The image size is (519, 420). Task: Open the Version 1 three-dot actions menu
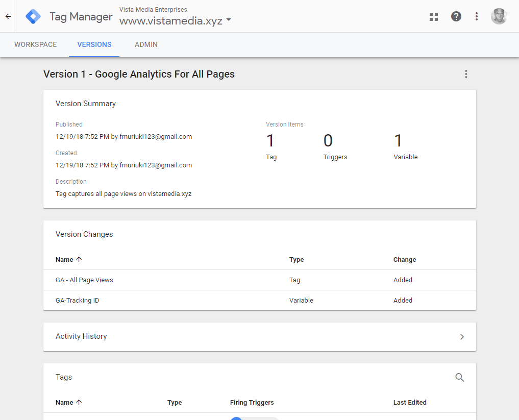click(465, 74)
